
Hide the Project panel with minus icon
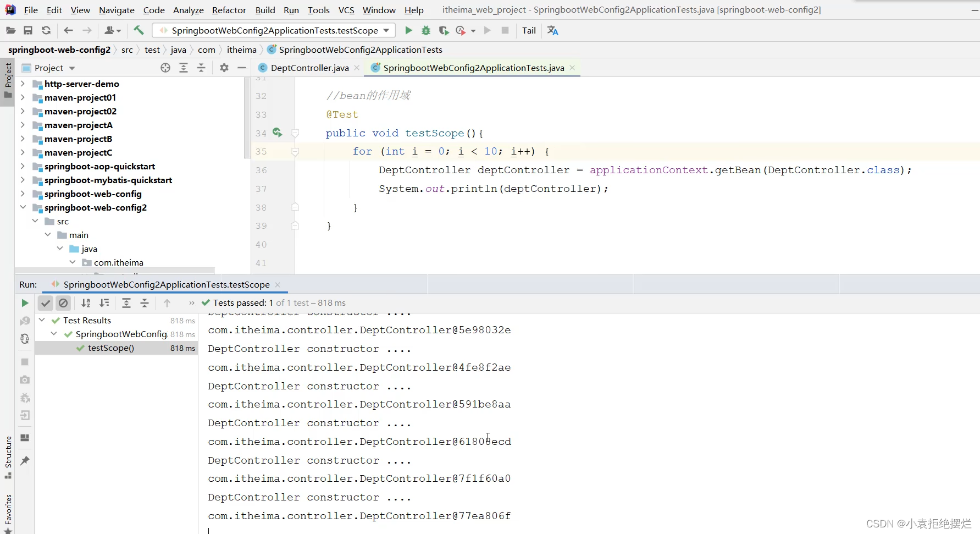point(242,68)
